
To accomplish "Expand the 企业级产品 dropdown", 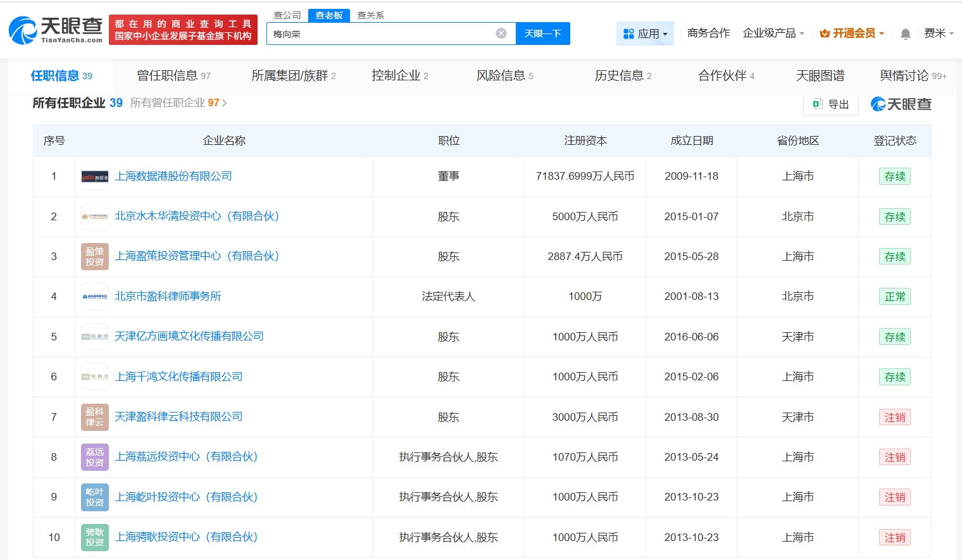I will 773,34.
